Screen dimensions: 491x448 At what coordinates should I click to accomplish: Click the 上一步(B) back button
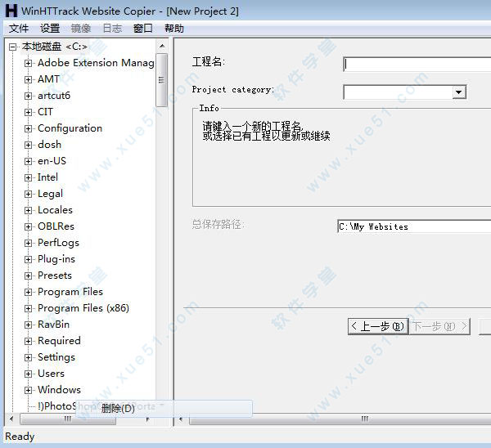tap(378, 327)
